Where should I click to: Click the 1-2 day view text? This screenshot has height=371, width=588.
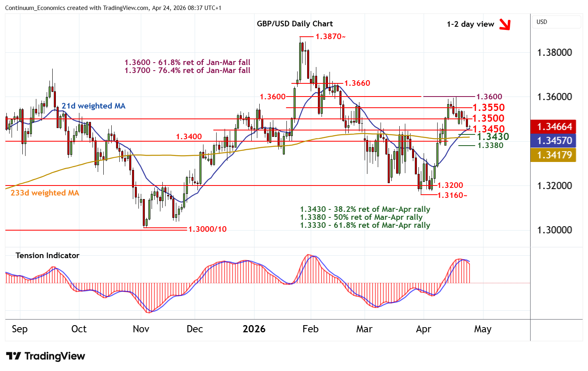470,24
